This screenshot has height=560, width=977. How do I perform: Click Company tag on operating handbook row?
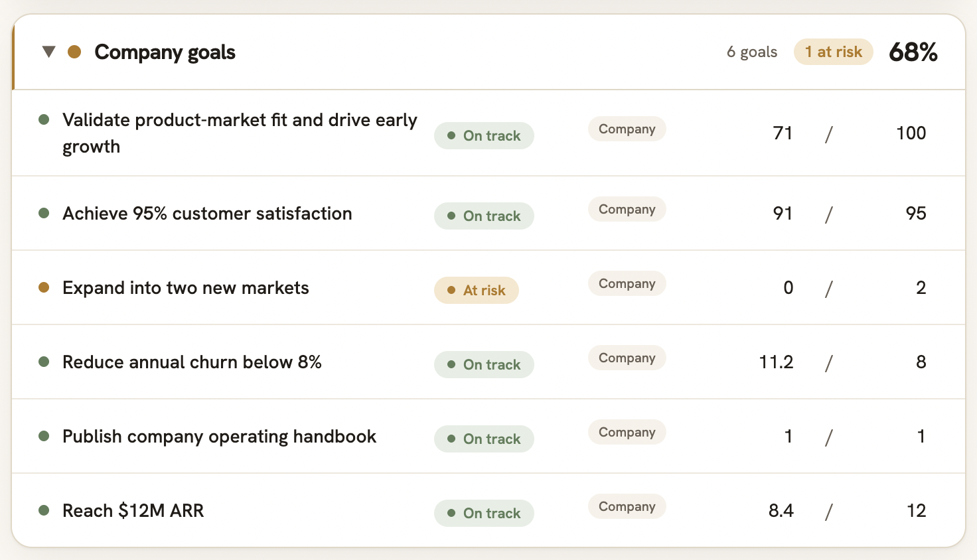tap(627, 432)
